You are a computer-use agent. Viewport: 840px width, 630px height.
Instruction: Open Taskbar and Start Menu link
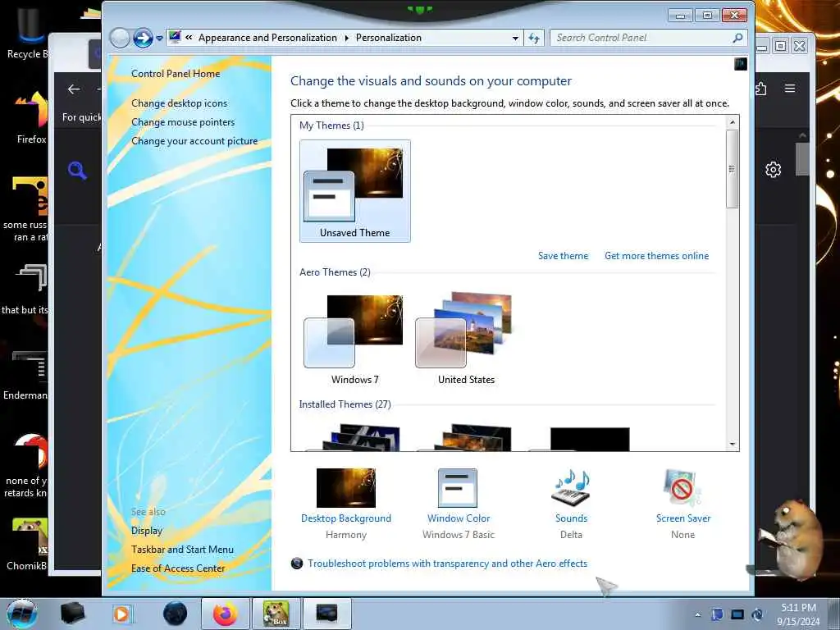pyautogui.click(x=182, y=550)
